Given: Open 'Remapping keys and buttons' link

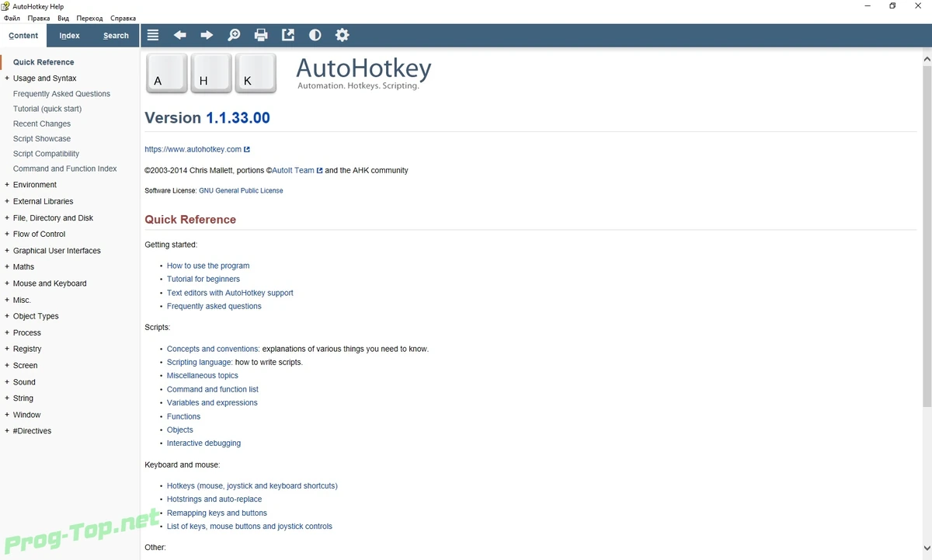Looking at the screenshot, I should [x=217, y=513].
